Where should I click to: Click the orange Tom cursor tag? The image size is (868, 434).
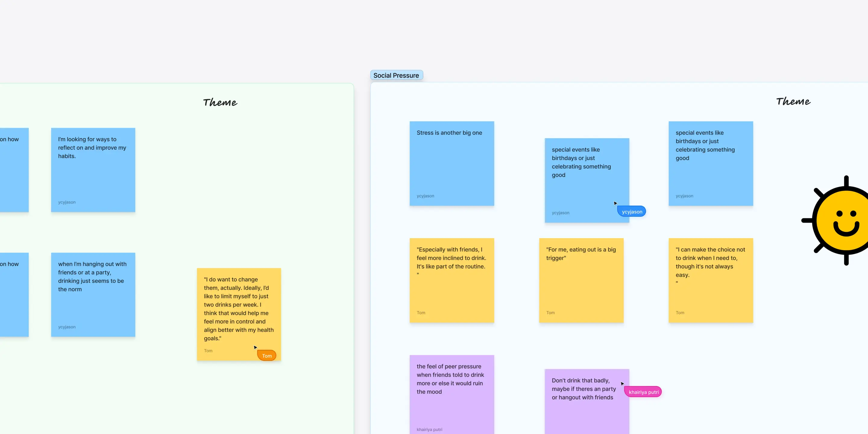tap(267, 356)
